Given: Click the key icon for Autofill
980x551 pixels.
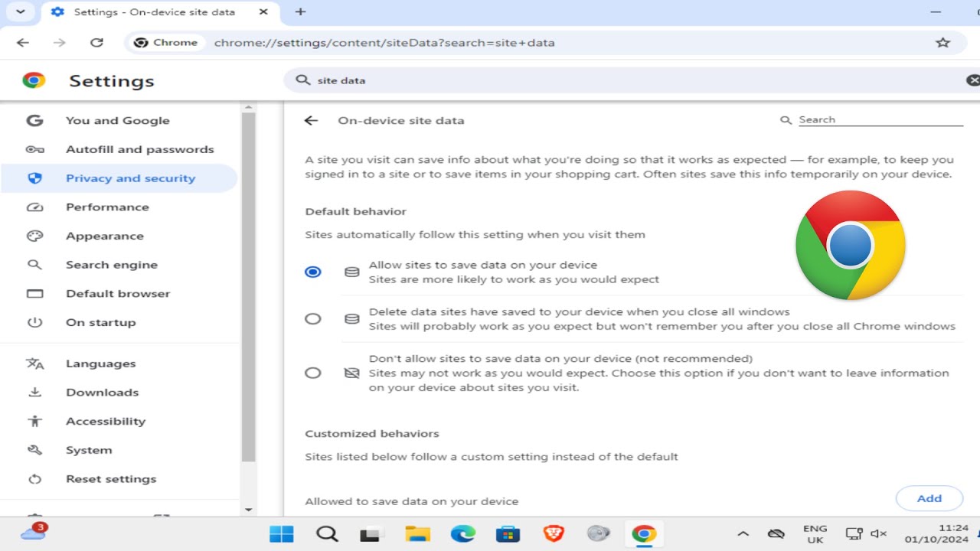Looking at the screenshot, I should [34, 149].
